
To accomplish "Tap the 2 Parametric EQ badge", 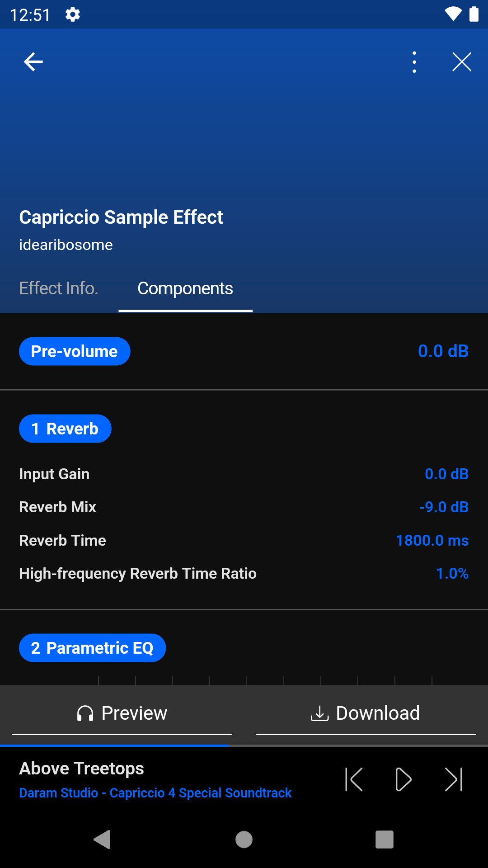I will coord(92,648).
